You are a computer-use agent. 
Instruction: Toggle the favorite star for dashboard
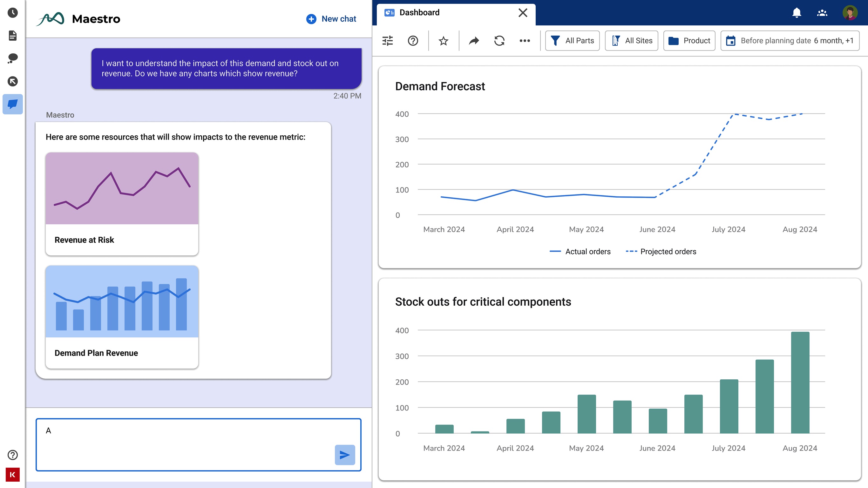pyautogui.click(x=443, y=41)
